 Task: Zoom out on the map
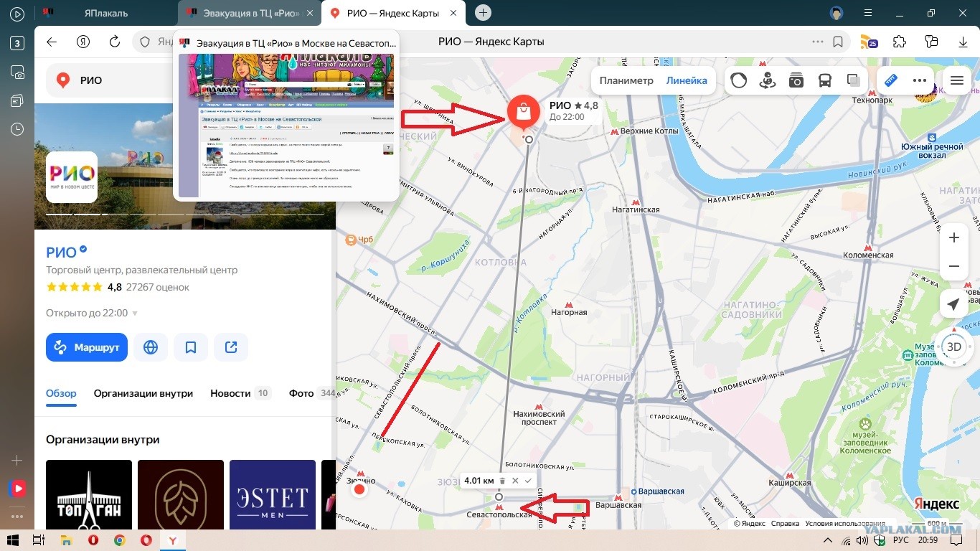tap(953, 266)
